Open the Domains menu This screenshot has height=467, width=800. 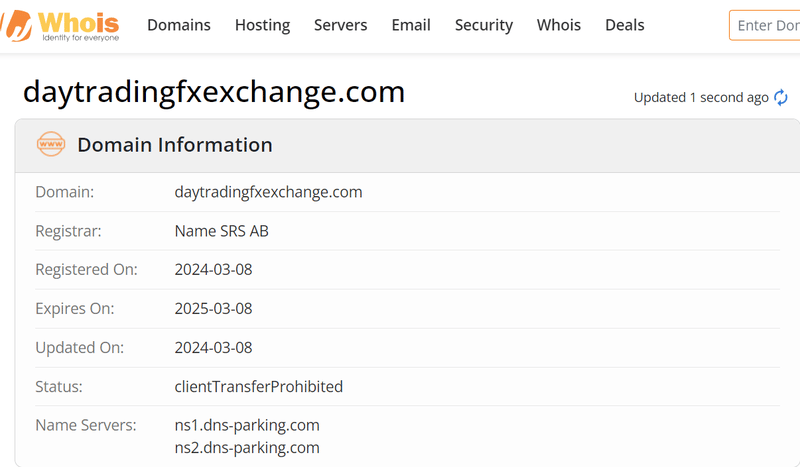179,25
